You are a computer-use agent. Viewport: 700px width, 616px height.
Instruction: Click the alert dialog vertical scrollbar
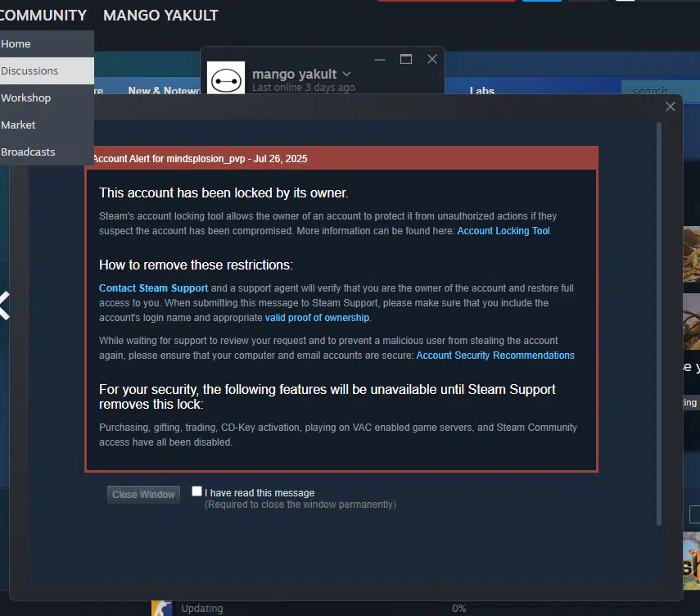click(658, 324)
